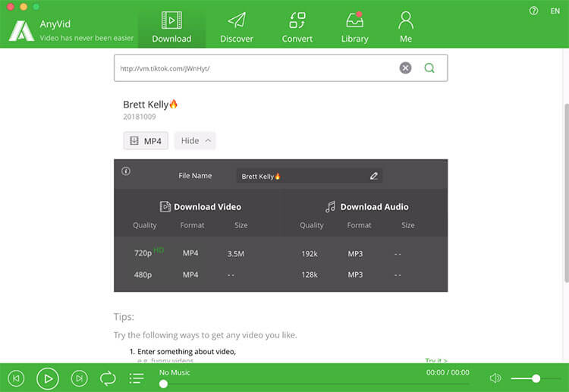The height and width of the screenshot is (392, 569).
Task: Mute audio with the speaker icon
Action: [x=495, y=378]
